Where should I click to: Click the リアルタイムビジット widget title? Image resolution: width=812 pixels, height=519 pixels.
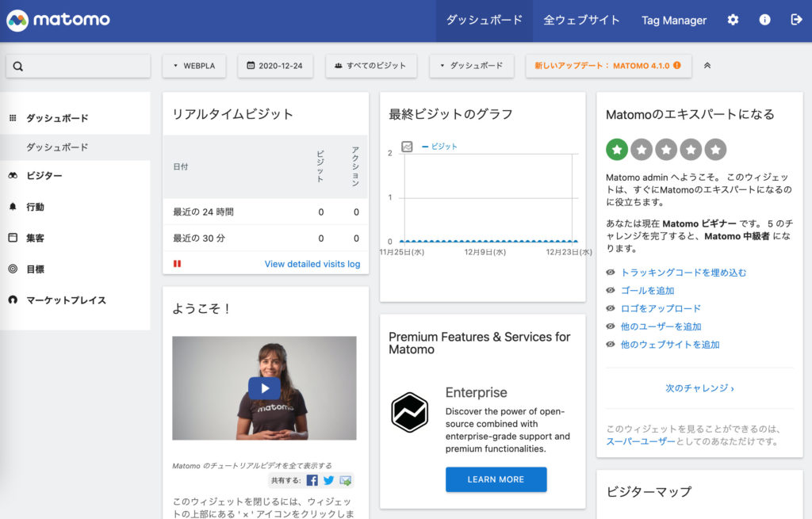point(232,114)
